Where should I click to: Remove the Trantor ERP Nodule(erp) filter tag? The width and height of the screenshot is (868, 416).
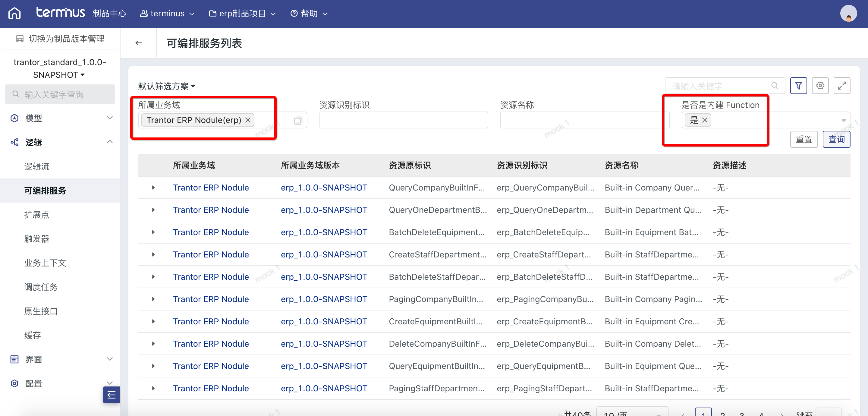pos(248,120)
